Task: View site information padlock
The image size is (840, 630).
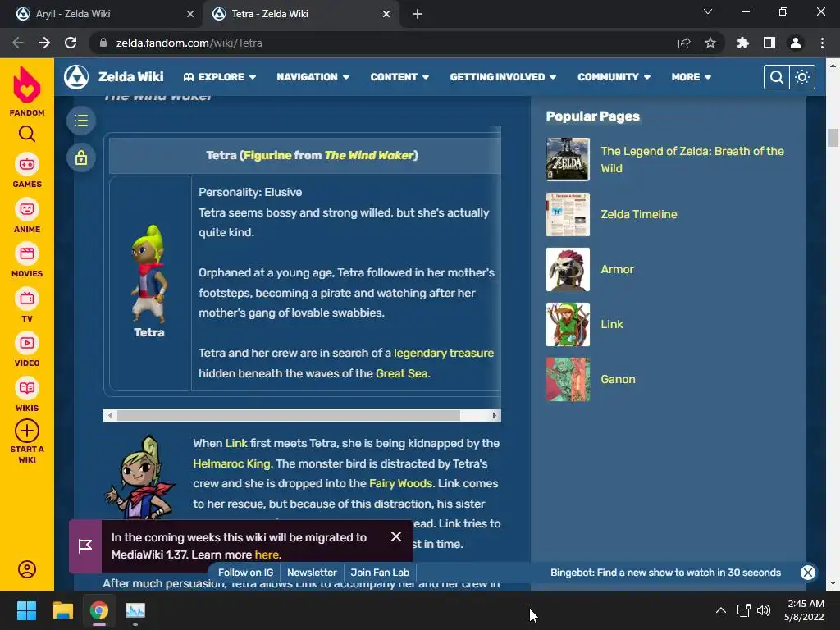Action: point(103,43)
